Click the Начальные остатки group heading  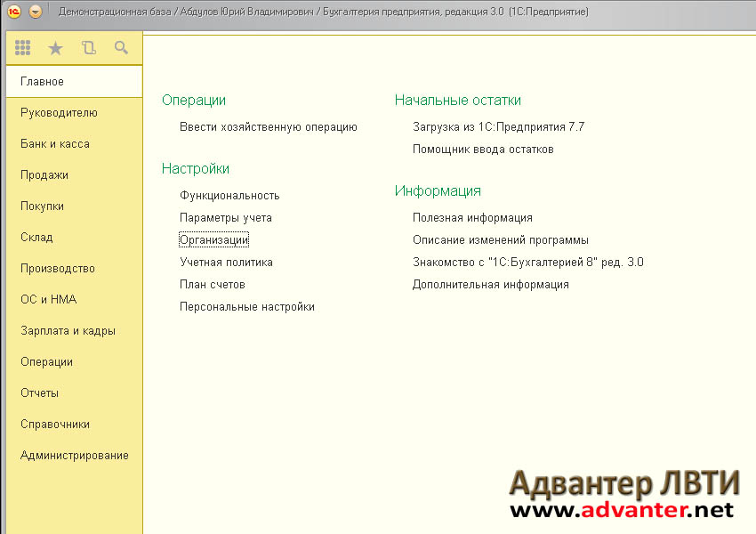[457, 100]
